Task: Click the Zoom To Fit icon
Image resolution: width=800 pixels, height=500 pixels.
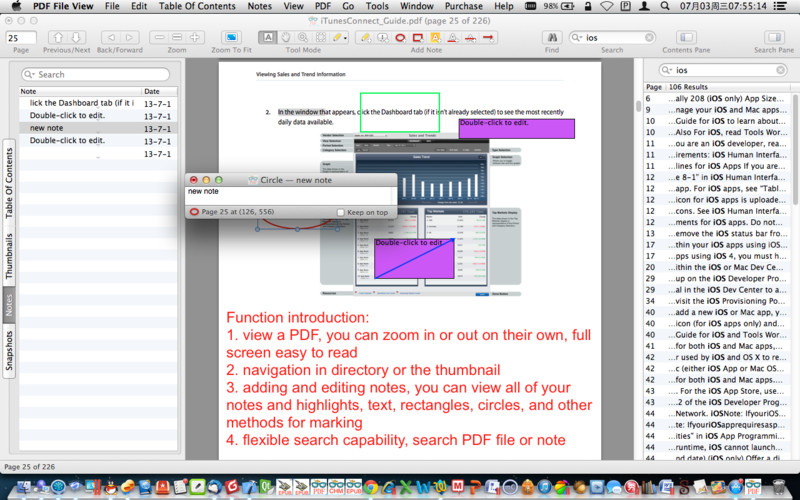Action: coord(231,37)
